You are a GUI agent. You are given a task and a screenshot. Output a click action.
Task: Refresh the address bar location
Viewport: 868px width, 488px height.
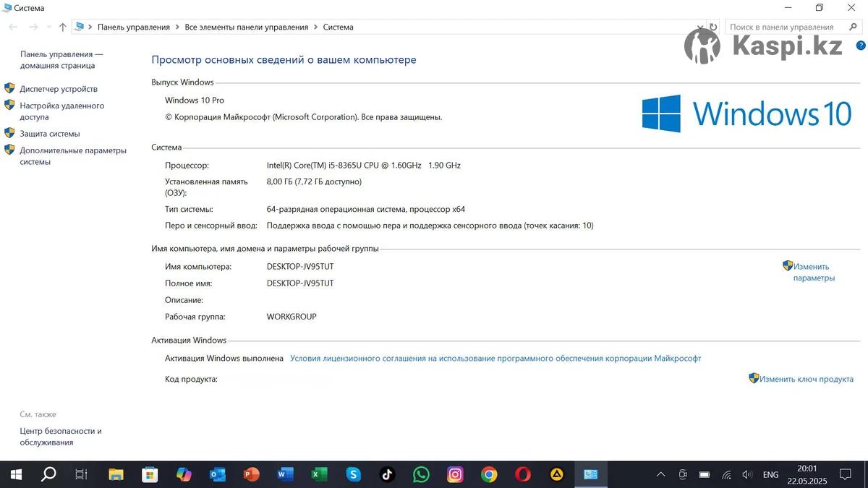point(713,27)
